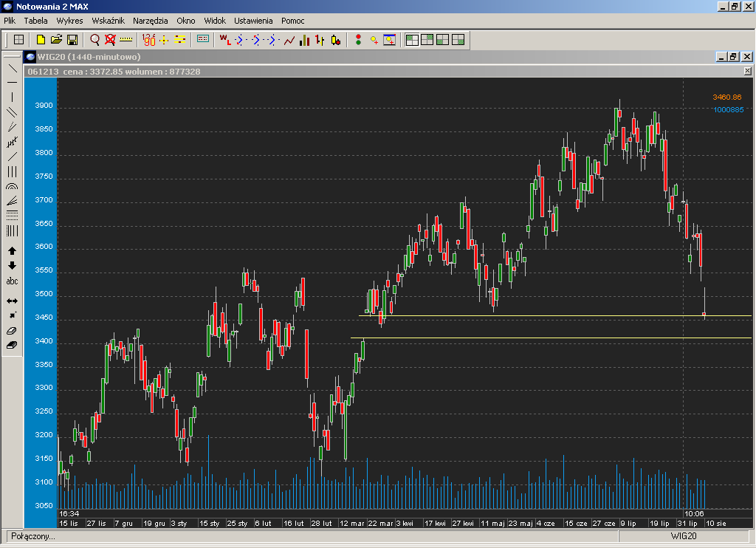Open the Ustawienia menu
756x548 pixels.
pyautogui.click(x=253, y=21)
